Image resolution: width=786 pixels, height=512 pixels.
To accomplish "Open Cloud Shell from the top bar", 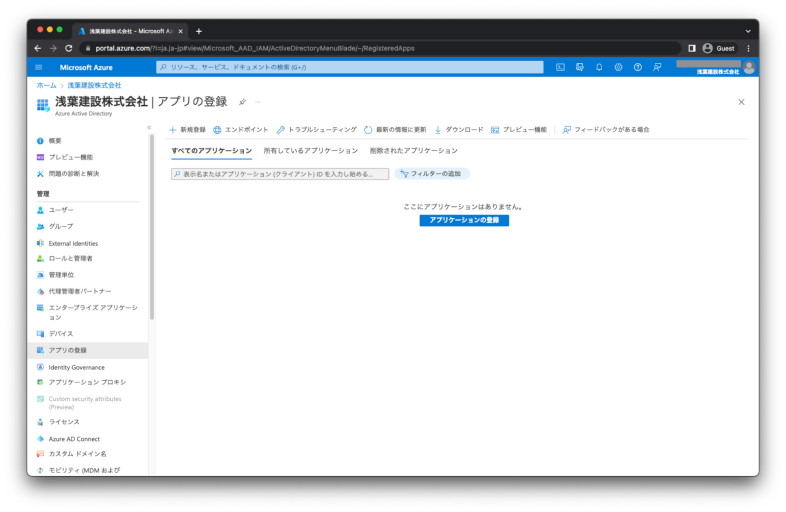I will tap(560, 67).
